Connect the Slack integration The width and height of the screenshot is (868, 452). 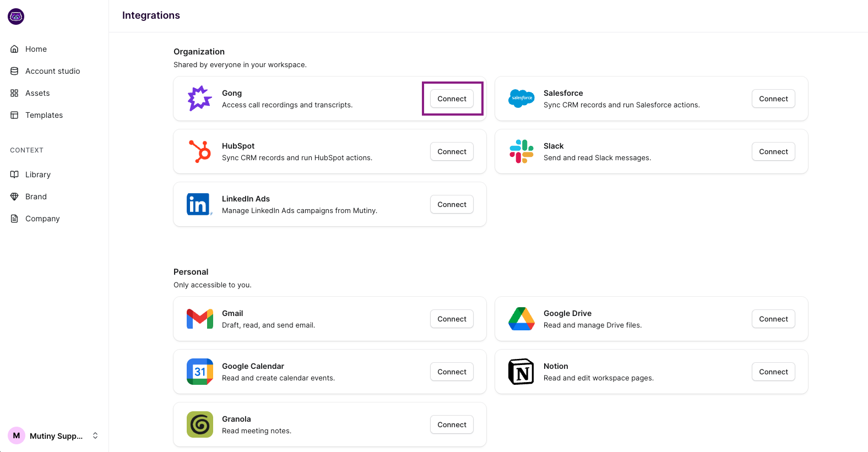coord(773,151)
